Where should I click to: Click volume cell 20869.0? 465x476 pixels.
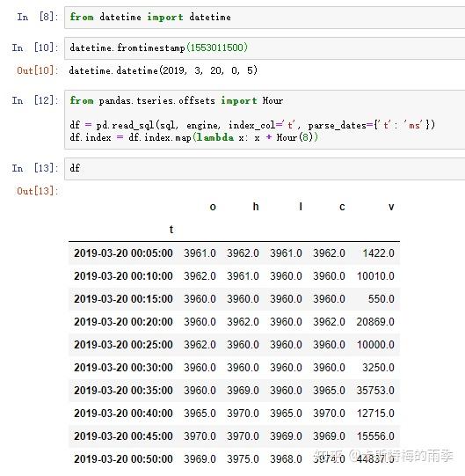pyautogui.click(x=375, y=322)
